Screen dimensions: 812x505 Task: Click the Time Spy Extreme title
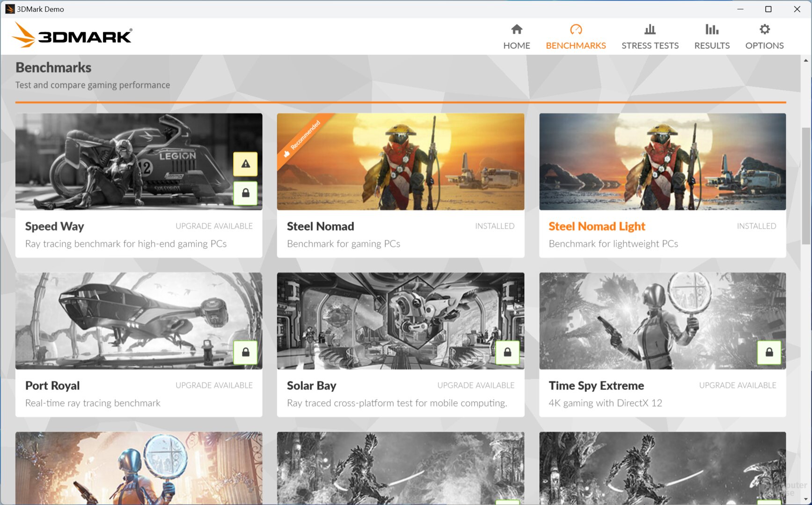(596, 386)
